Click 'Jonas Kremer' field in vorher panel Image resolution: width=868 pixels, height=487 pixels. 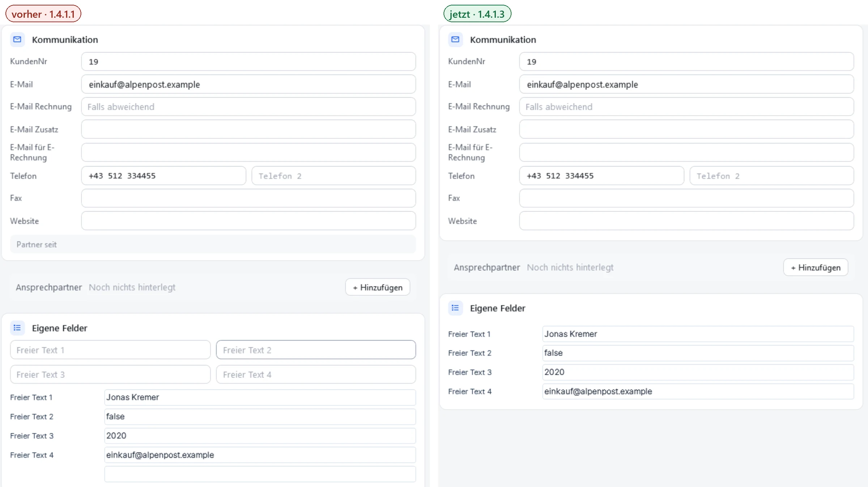tap(260, 397)
